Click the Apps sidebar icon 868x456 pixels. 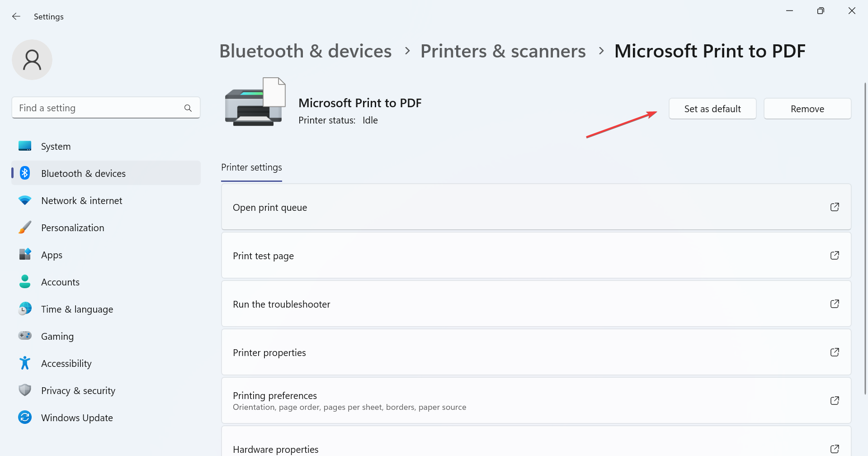(25, 254)
